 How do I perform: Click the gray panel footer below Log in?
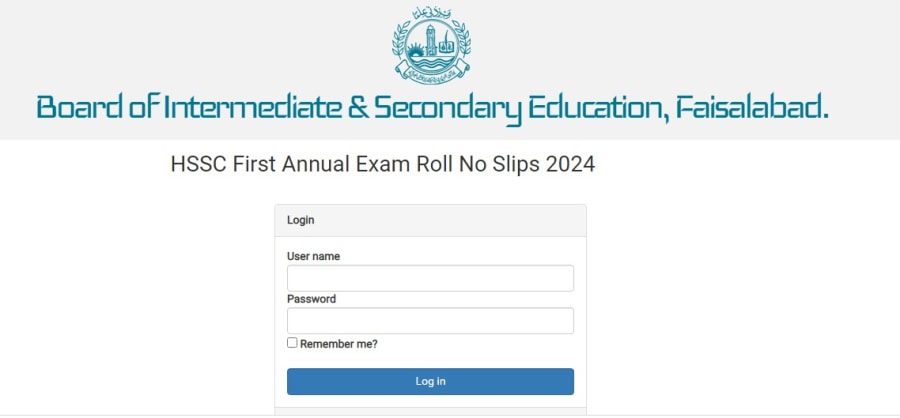[x=430, y=412]
